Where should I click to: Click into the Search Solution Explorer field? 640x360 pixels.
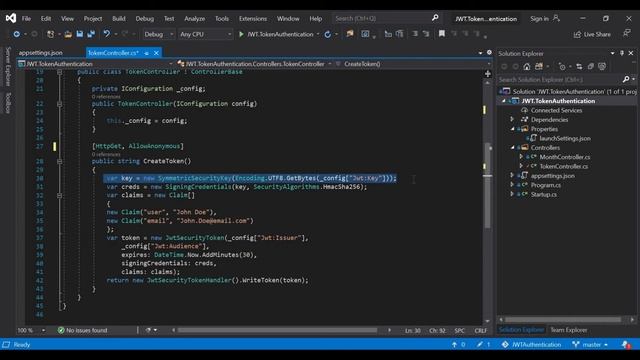point(559,80)
